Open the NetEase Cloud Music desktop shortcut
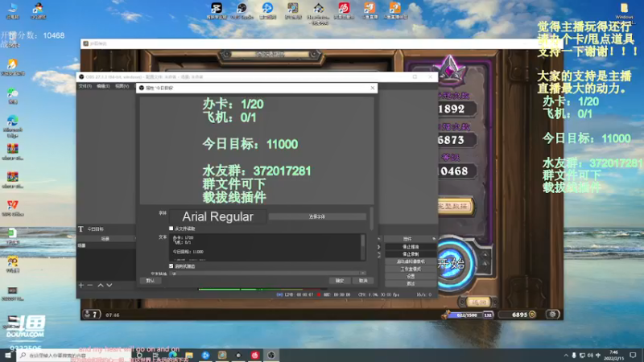The image size is (644, 362). click(344, 10)
